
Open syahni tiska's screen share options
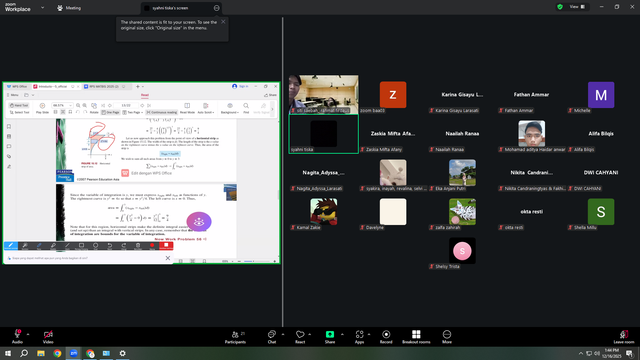tap(216, 8)
